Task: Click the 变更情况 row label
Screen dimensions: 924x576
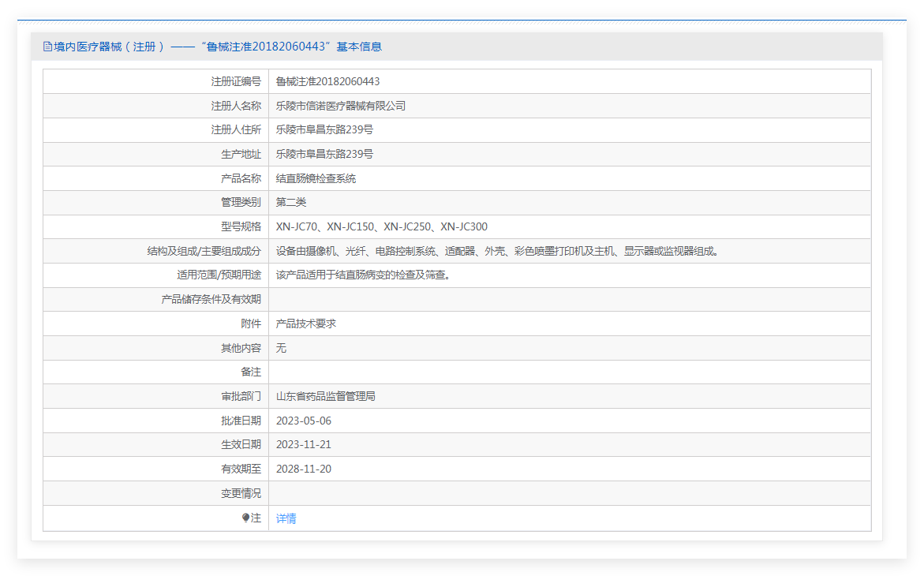Action: tap(241, 493)
